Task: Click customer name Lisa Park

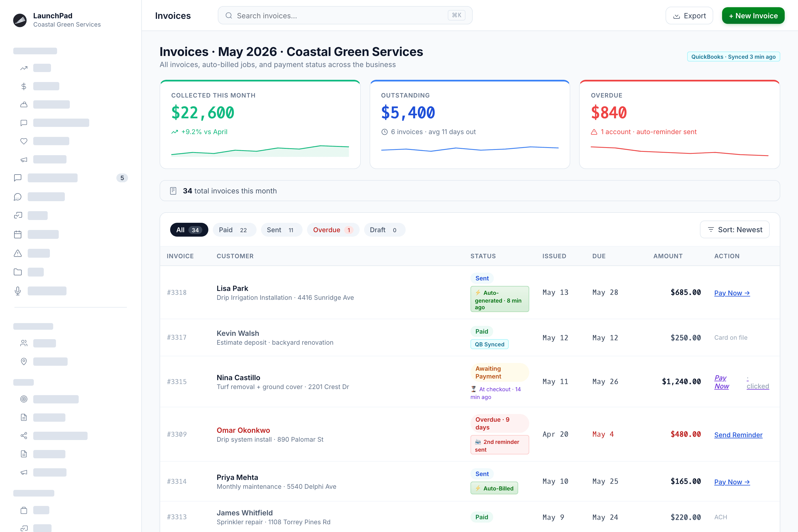Action: [x=232, y=288]
